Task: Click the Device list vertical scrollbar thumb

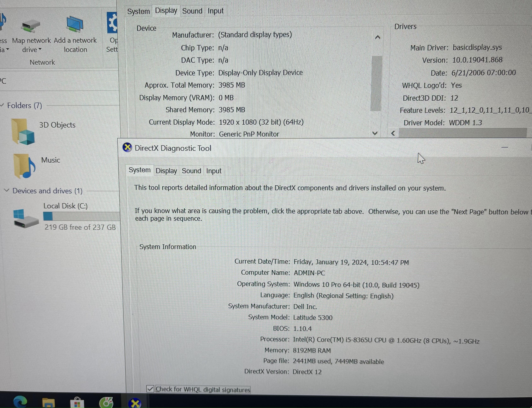Action: pyautogui.click(x=376, y=83)
